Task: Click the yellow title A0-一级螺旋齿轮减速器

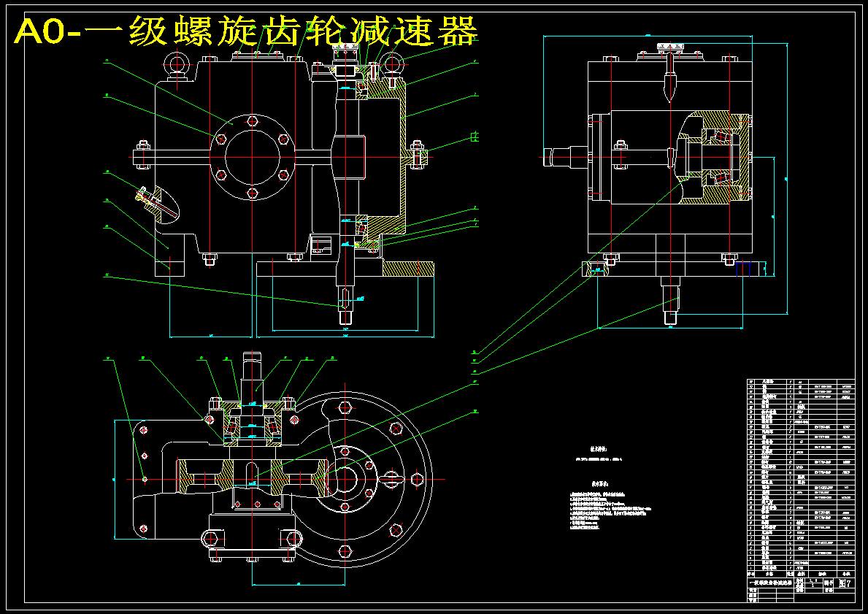Action: point(246,31)
